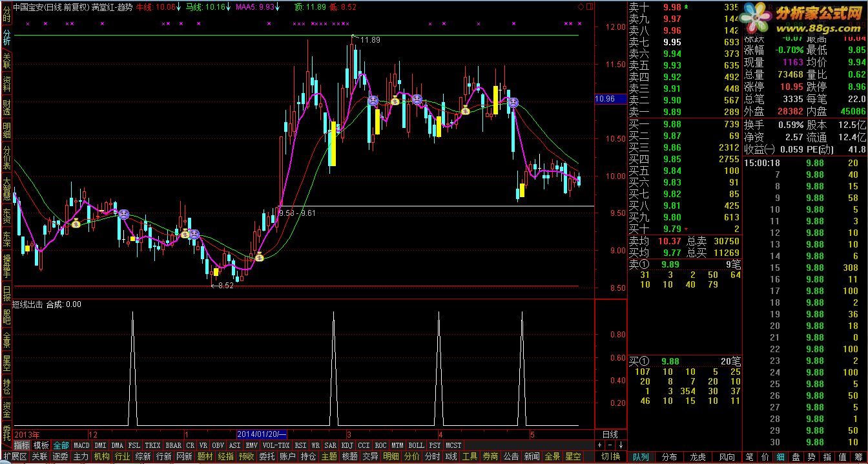Viewport: 868px width, 464px height.
Task: Open the 分析 sidebar tab
Action: [x=6, y=37]
